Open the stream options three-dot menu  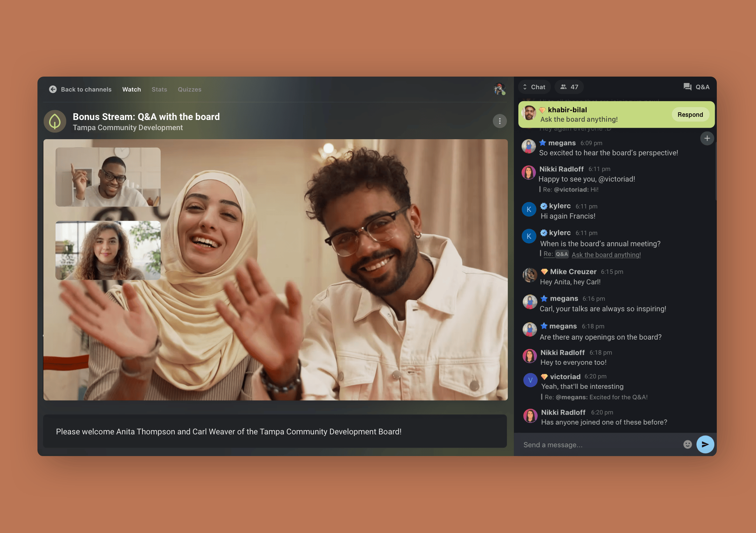pos(499,121)
